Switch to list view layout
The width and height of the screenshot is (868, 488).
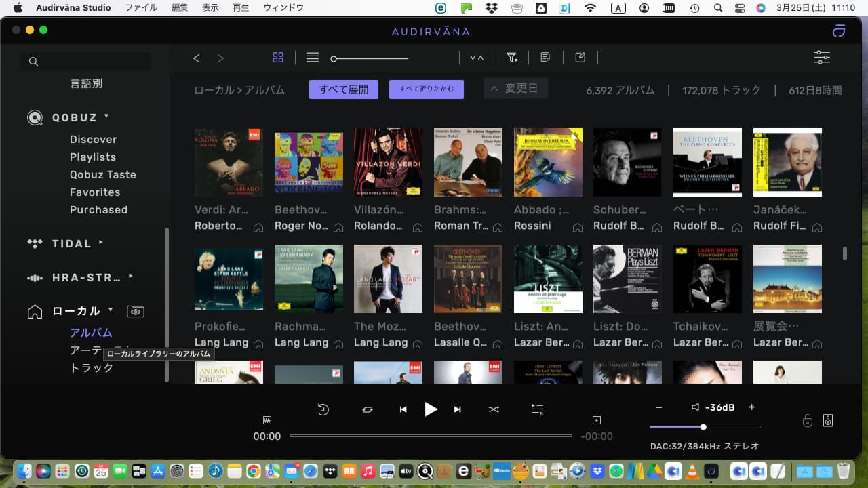point(313,58)
